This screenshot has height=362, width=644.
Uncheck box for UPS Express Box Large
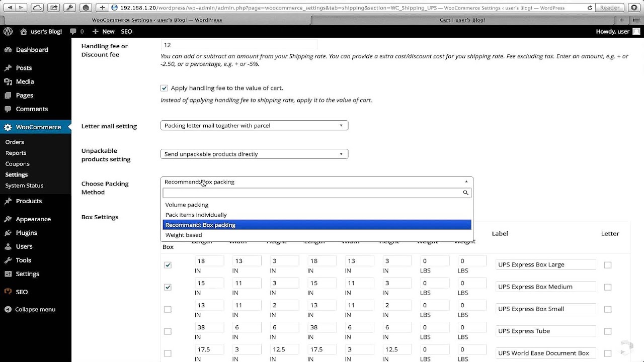click(x=168, y=265)
